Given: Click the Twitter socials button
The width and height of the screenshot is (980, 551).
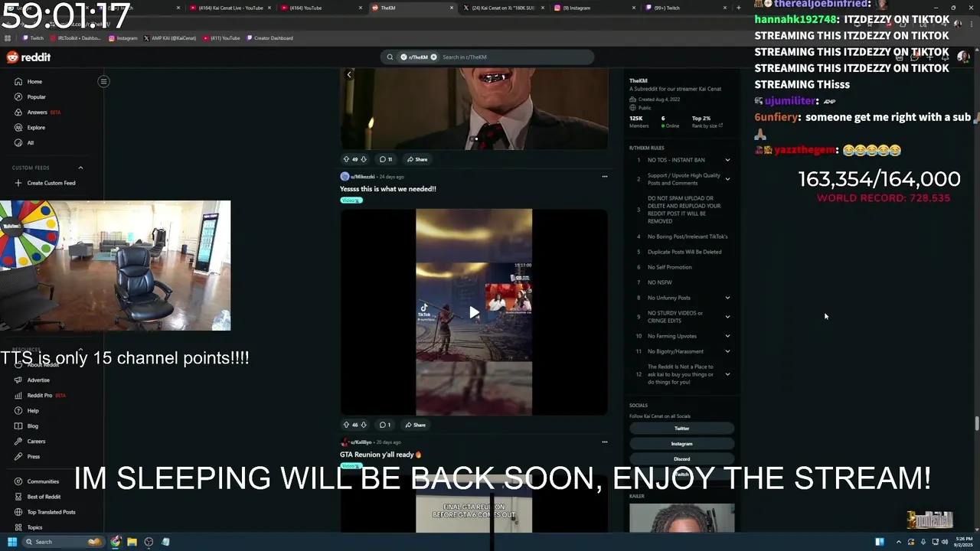Looking at the screenshot, I should click(681, 429).
